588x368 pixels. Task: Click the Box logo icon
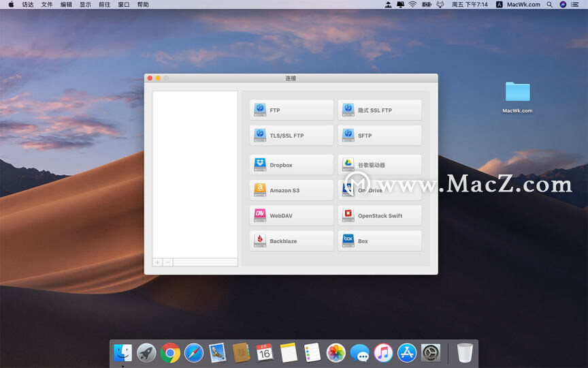348,241
